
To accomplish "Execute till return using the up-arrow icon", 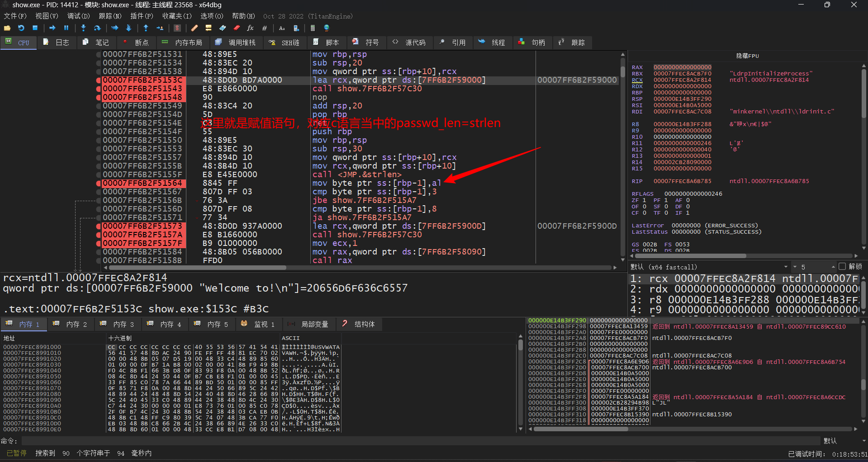I will [x=146, y=28].
